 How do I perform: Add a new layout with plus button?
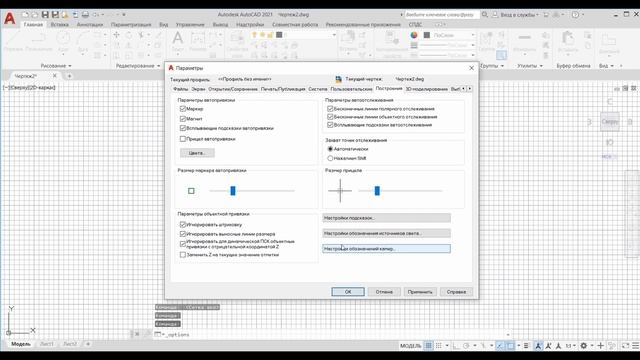88,344
